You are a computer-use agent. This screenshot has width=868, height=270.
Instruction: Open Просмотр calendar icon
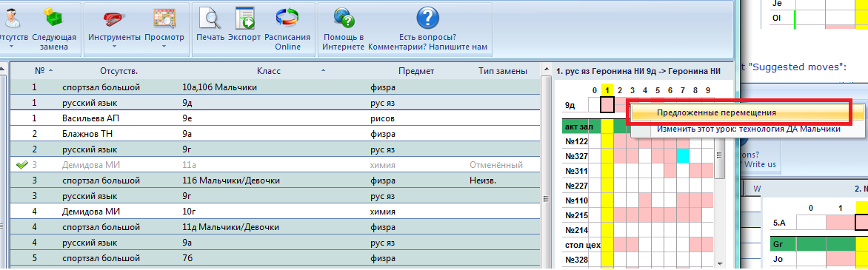point(164,18)
